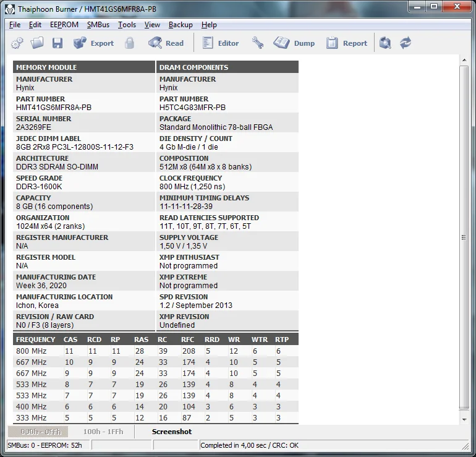
Task: Open the EEPROM menu
Action: (64, 25)
